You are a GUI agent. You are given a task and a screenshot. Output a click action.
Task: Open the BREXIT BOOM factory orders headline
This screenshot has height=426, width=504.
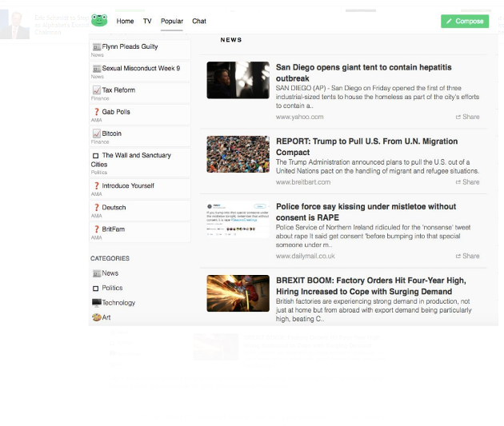coord(371,286)
